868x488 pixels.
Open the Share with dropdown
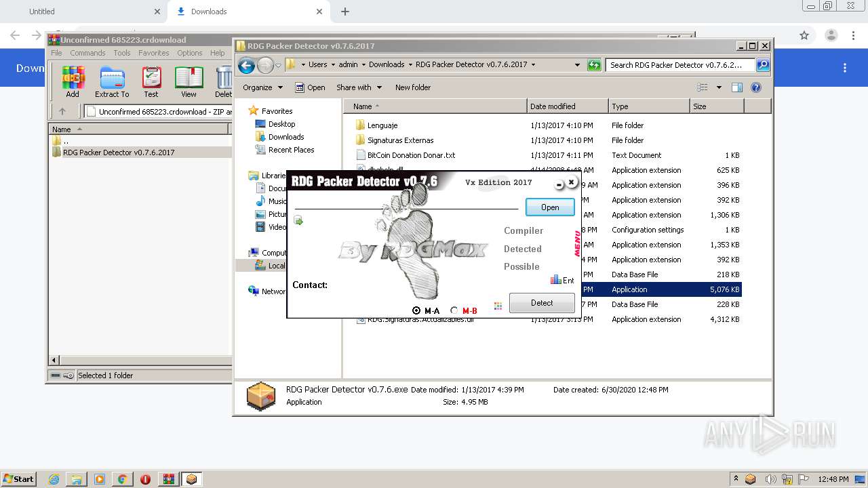pos(359,87)
